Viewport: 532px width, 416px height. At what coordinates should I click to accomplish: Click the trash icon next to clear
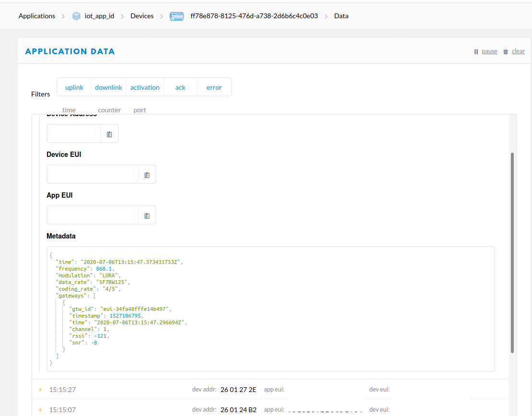click(506, 52)
